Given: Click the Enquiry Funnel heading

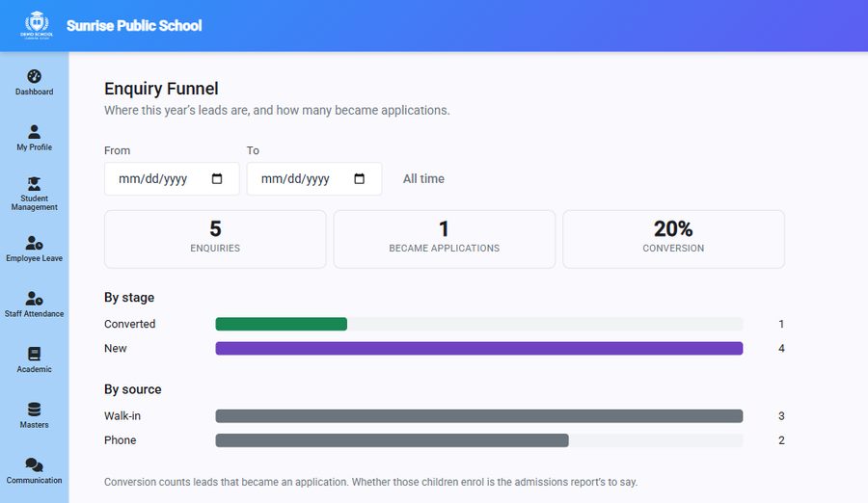Looking at the screenshot, I should [x=161, y=89].
